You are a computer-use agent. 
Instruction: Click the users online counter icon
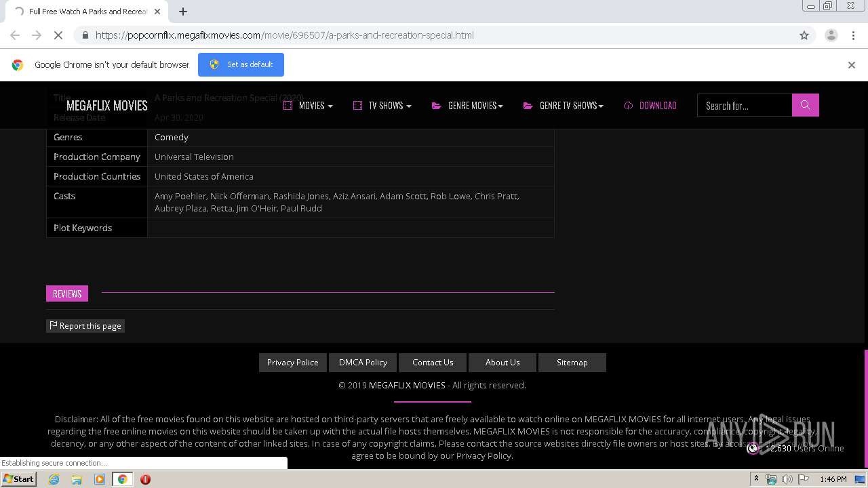pyautogui.click(x=753, y=448)
